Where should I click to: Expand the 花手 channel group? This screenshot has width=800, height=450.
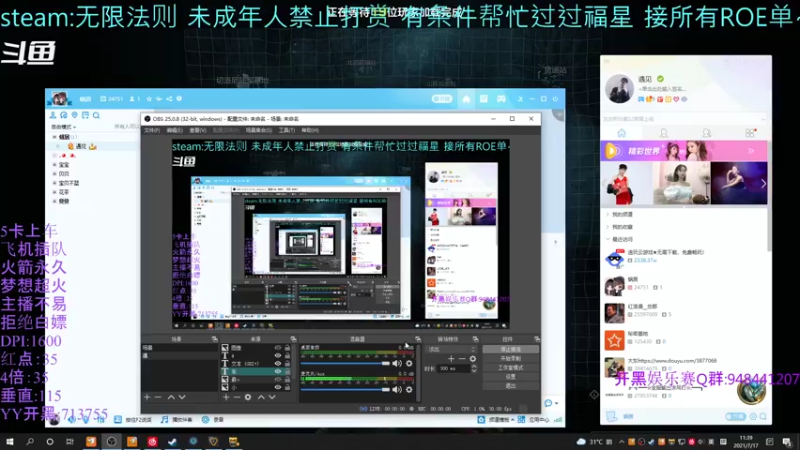(55, 192)
